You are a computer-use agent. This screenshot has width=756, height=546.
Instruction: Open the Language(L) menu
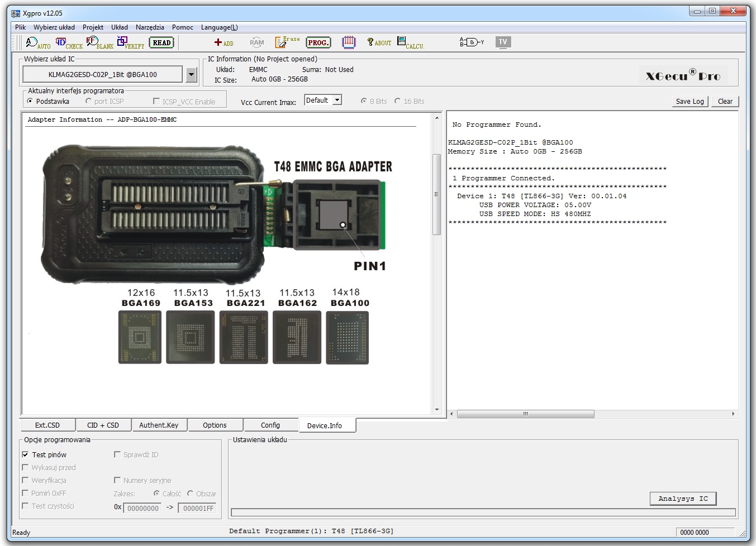[220, 27]
